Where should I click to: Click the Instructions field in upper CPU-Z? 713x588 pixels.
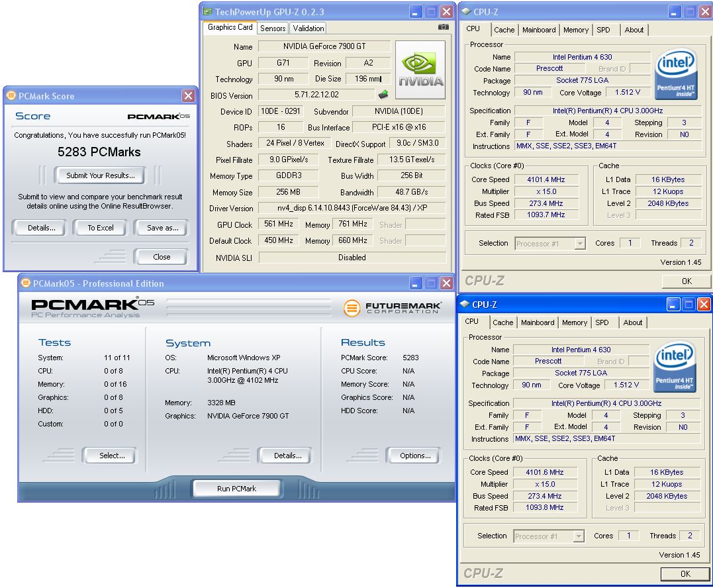pyautogui.click(x=608, y=146)
